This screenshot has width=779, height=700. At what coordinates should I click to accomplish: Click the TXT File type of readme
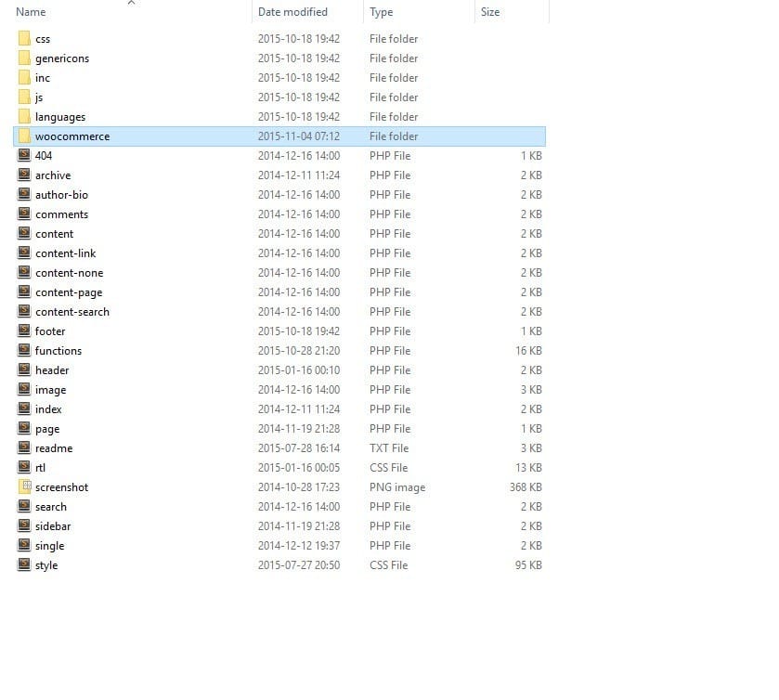(389, 448)
